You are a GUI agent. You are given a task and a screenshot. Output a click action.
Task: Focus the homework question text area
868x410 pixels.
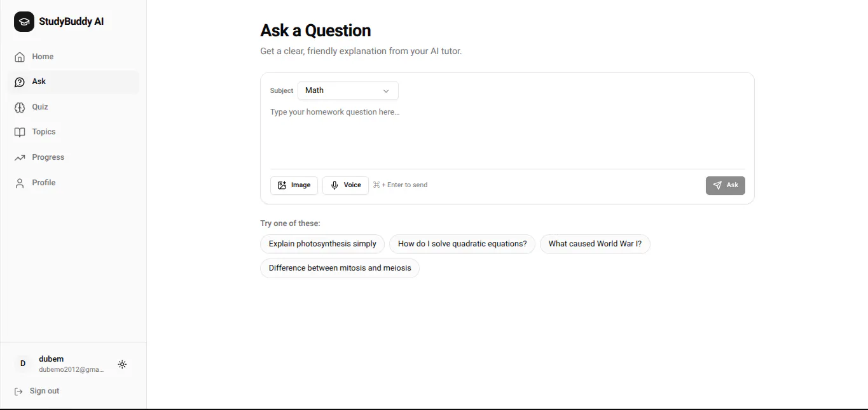pos(507,135)
